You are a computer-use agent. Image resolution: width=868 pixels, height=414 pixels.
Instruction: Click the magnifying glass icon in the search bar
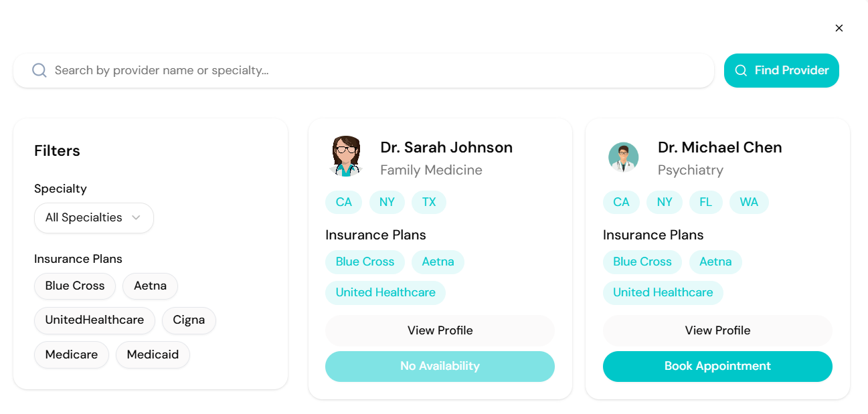[39, 70]
